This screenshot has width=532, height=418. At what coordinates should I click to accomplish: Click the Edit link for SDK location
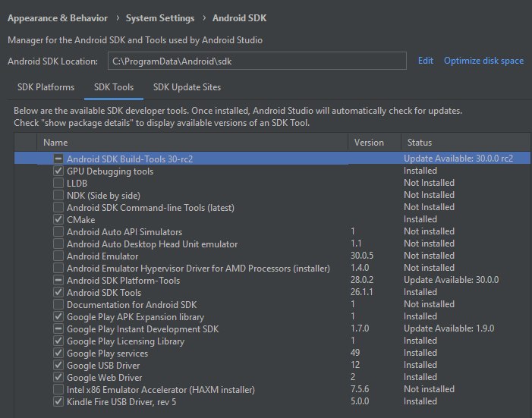point(426,61)
